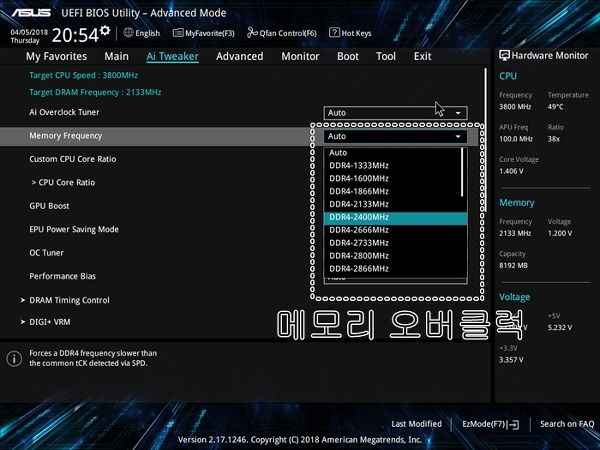
Task: Select DDR4-2733MHz option
Action: (395, 243)
